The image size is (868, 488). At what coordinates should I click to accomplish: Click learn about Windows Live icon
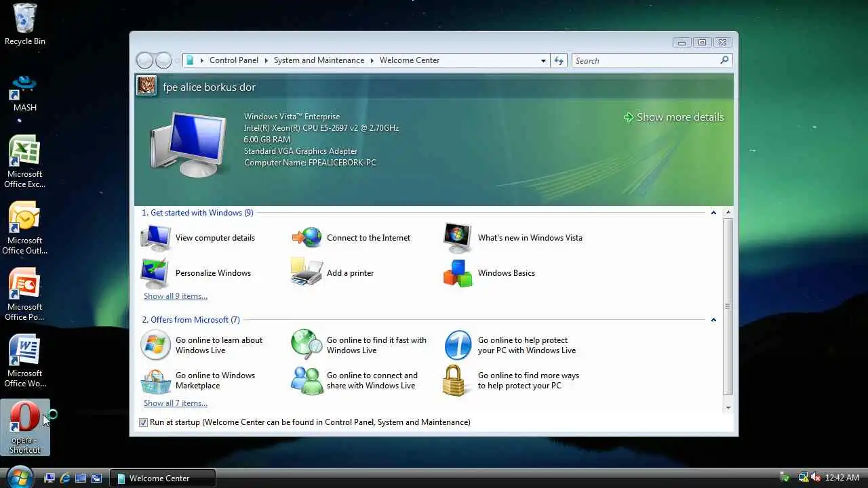[x=156, y=345]
